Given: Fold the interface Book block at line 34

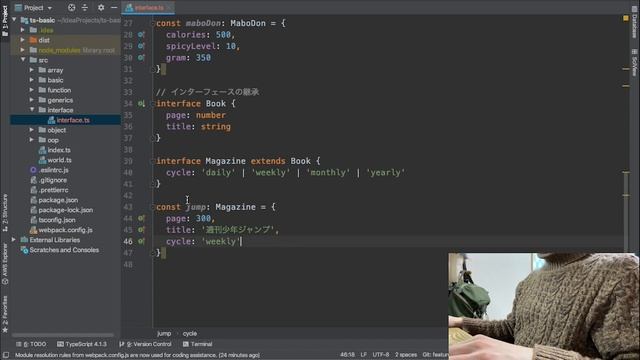Looking at the screenshot, I should pos(153,104).
